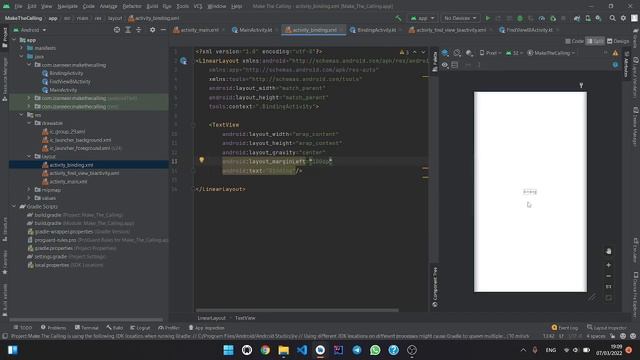Click Select Opened File target icon
640x360 pixels.
[117, 30]
